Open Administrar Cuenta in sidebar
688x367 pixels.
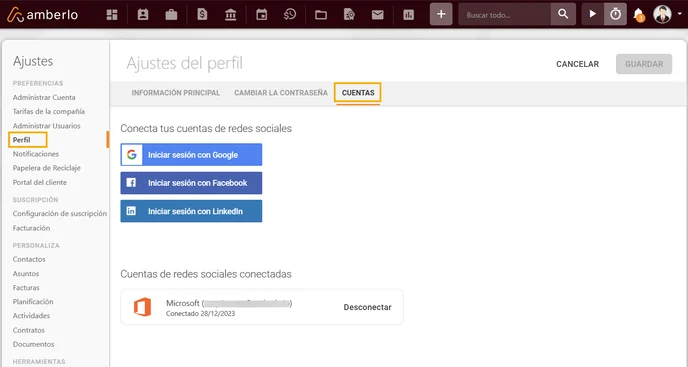point(44,97)
